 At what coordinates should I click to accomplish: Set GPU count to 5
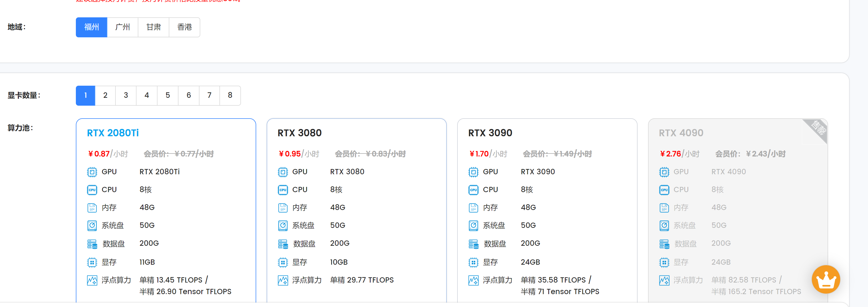pos(168,95)
